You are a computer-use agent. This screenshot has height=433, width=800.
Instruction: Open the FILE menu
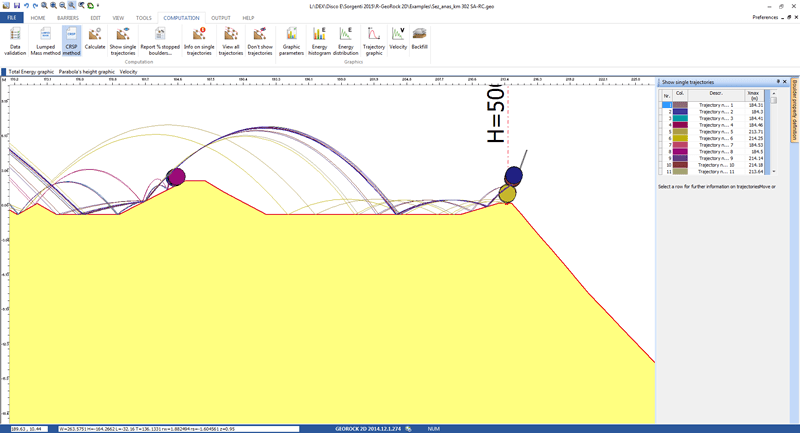click(x=13, y=18)
